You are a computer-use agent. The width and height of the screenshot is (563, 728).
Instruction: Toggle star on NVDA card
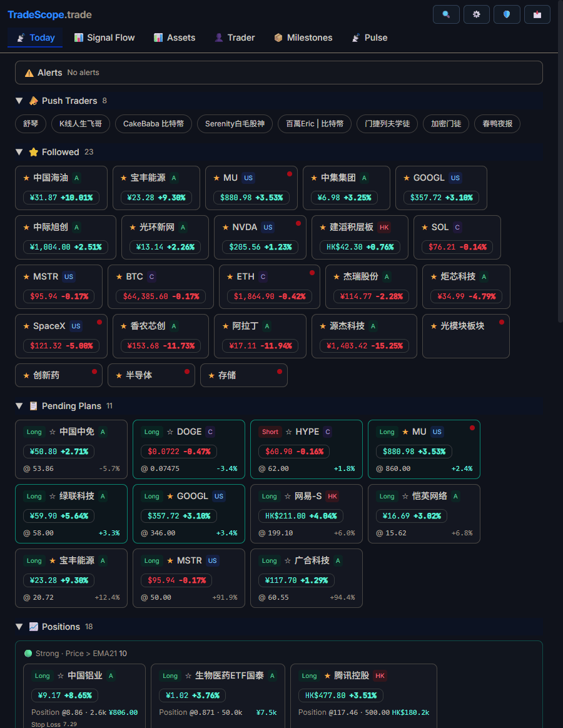(x=225, y=228)
